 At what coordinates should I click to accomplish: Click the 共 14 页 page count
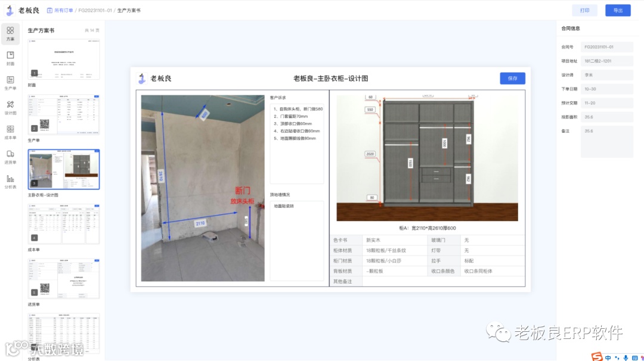(x=92, y=30)
